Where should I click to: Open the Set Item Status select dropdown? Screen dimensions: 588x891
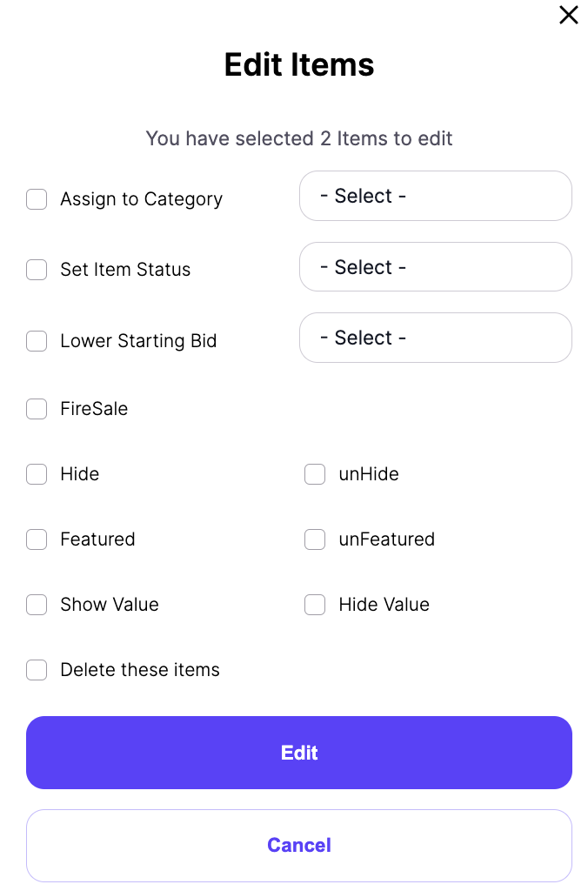(435, 267)
